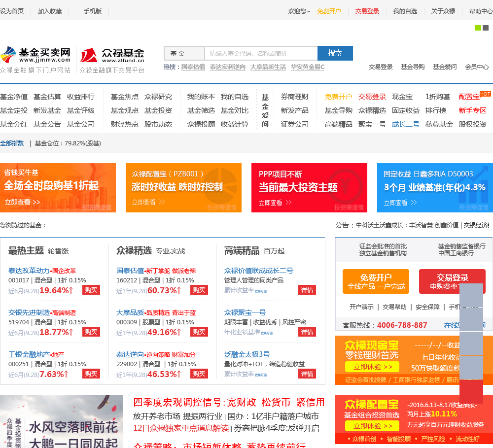Image resolution: width=493 pixels, height=448 pixels.
Task: Open 我的自选 in top bar
Action: point(405,11)
